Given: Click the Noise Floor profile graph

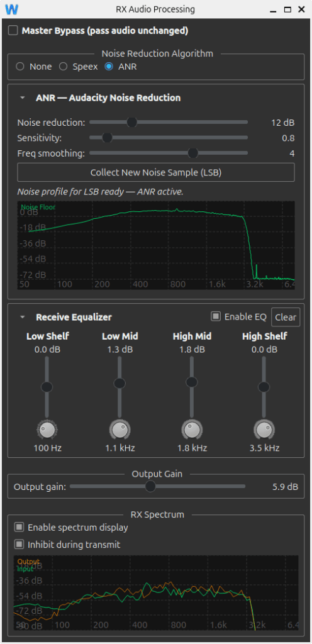Looking at the screenshot, I should (156, 245).
